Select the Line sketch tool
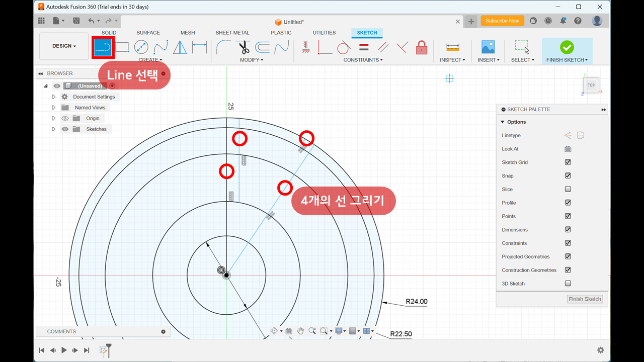This screenshot has width=644, height=362. click(x=103, y=47)
